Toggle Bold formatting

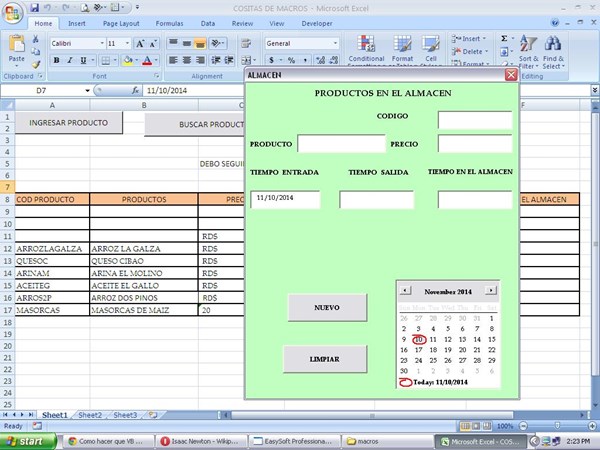tap(57, 60)
